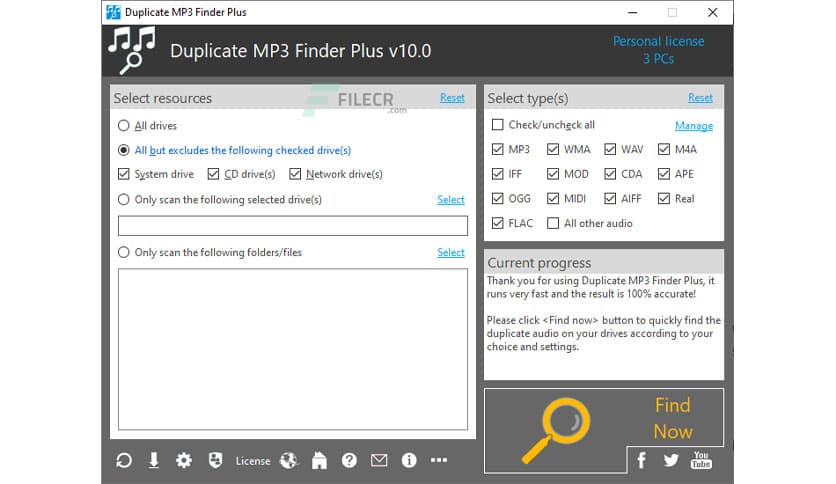Click Select link for selected drives

(x=451, y=199)
